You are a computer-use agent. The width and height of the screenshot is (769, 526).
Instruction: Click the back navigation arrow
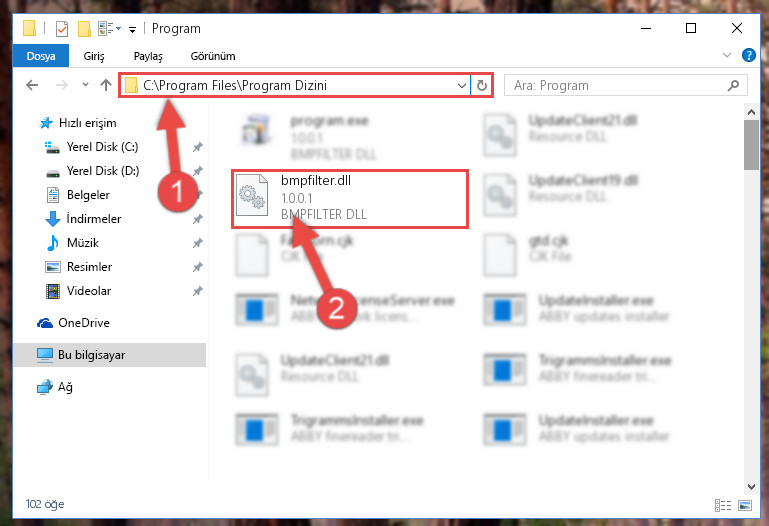click(x=32, y=85)
